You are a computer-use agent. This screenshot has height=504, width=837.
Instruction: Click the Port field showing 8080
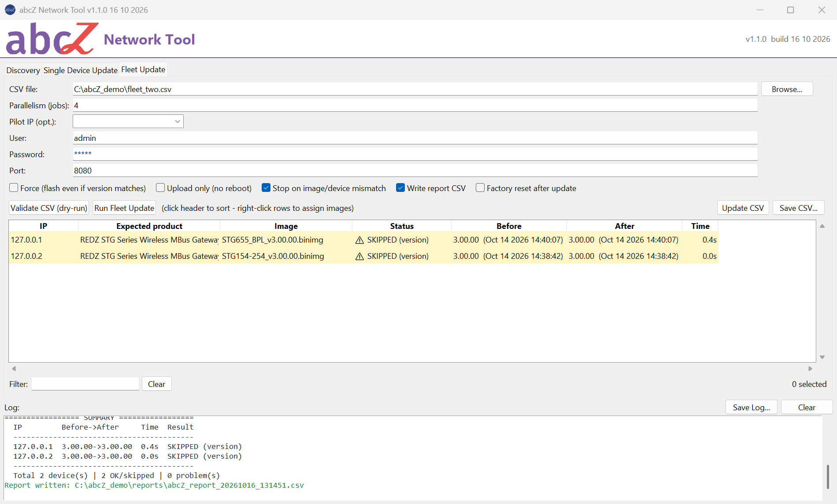pos(415,170)
